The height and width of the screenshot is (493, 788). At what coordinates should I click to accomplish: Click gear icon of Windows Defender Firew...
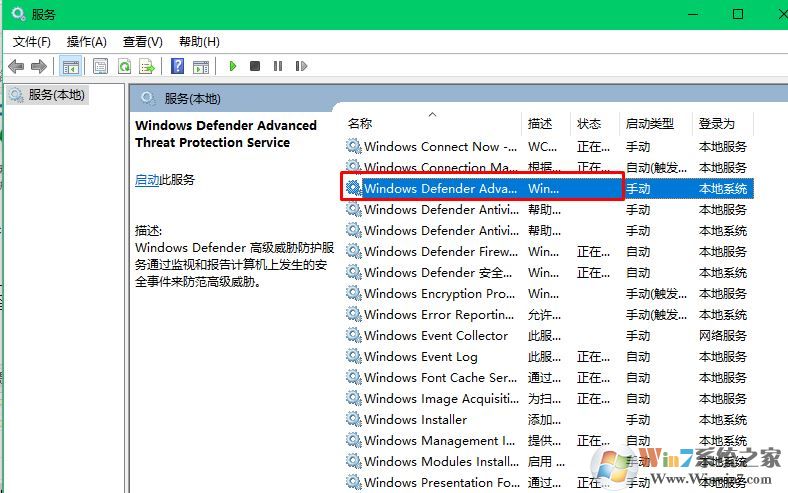(354, 251)
